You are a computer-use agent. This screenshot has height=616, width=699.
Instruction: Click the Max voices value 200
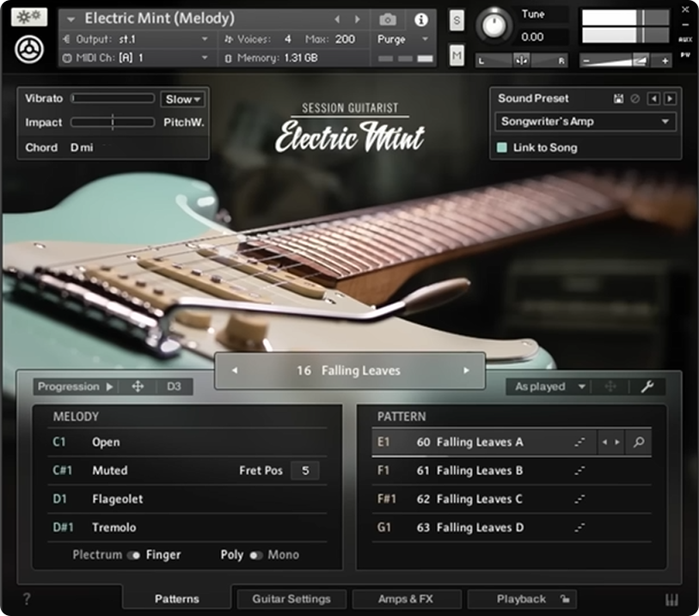pyautogui.click(x=345, y=40)
